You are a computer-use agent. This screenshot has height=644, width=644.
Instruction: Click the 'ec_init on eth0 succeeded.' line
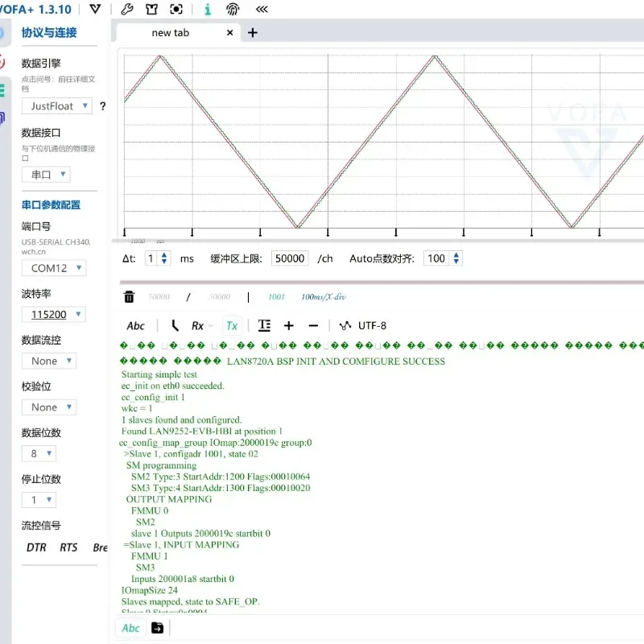pos(172,386)
